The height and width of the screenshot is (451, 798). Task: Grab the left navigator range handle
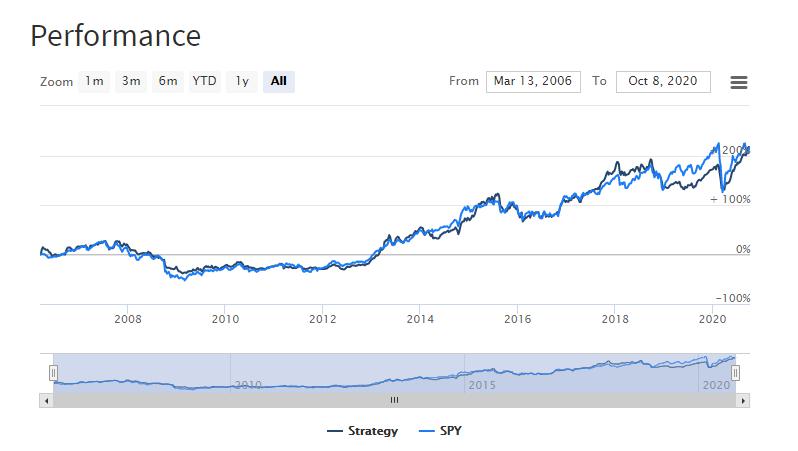point(53,373)
